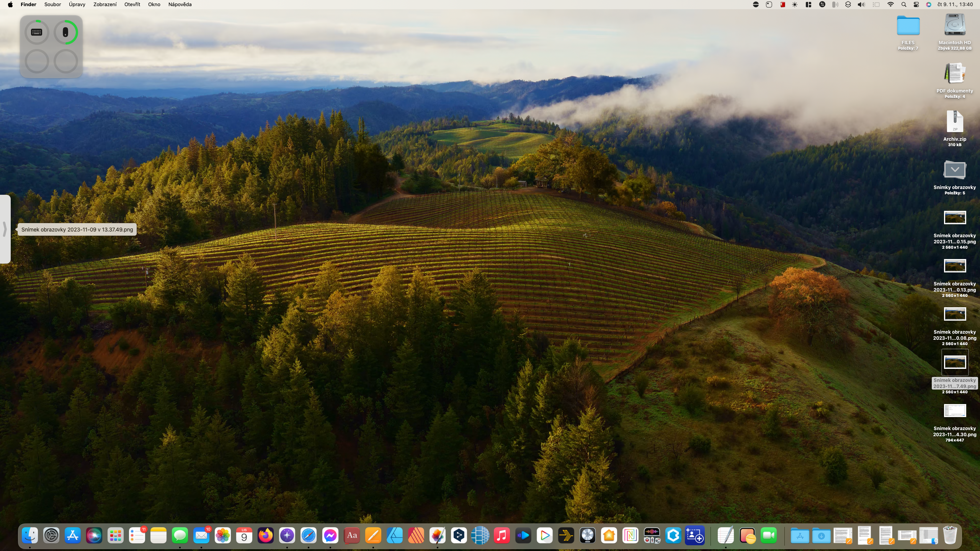This screenshot has height=551, width=980.
Task: Expand the left edge chevron panel
Action: 5,229
